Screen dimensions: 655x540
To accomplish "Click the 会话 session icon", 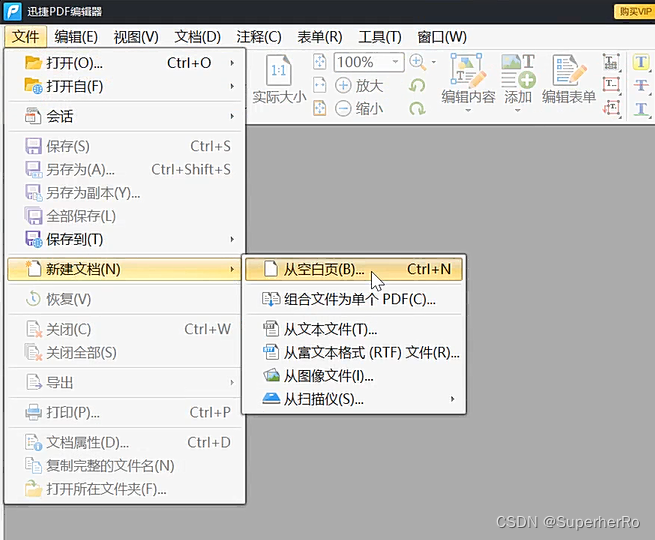I will 33,116.
